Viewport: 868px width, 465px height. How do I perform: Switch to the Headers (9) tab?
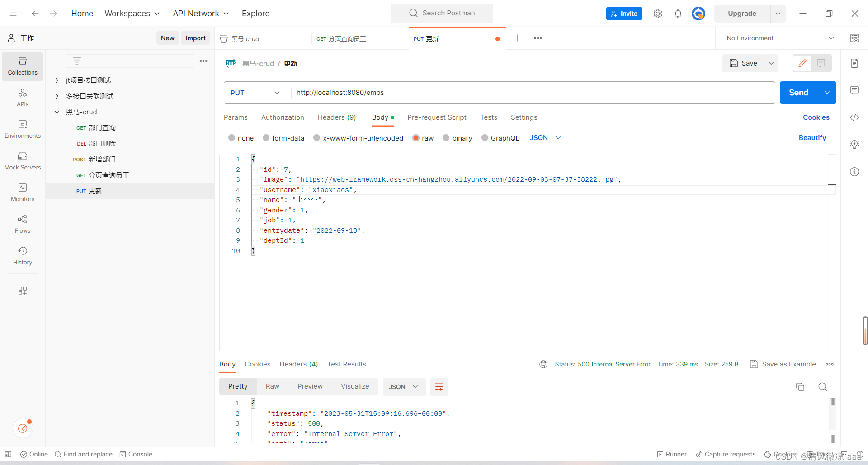tap(337, 117)
